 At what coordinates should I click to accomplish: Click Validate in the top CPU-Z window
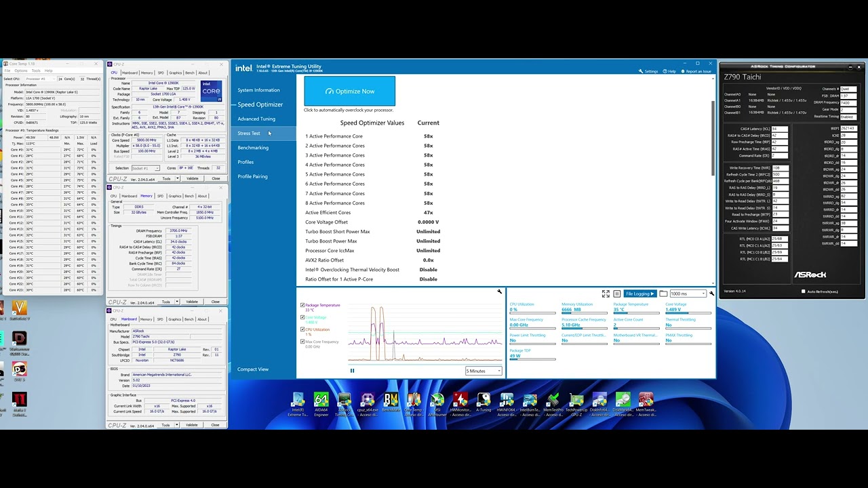(x=192, y=179)
